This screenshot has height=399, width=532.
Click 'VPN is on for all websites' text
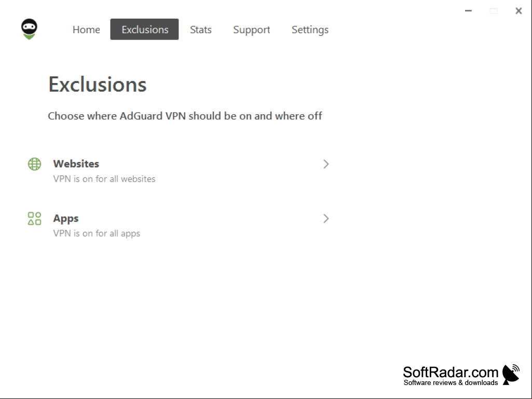pos(104,179)
